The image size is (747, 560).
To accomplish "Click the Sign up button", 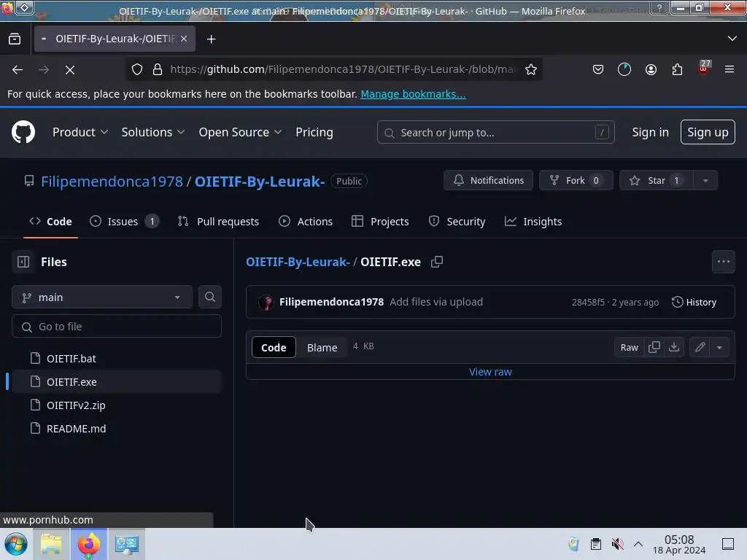I will pos(708,132).
